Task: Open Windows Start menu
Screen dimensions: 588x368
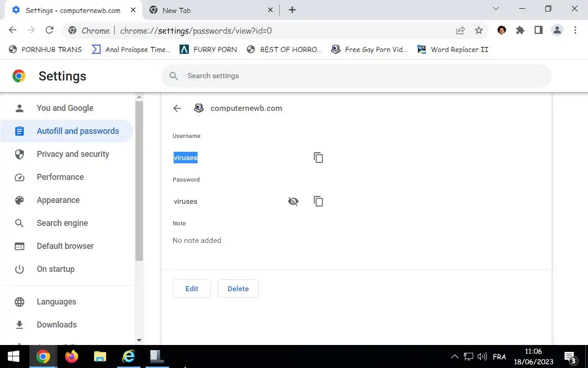Action: 13,356
